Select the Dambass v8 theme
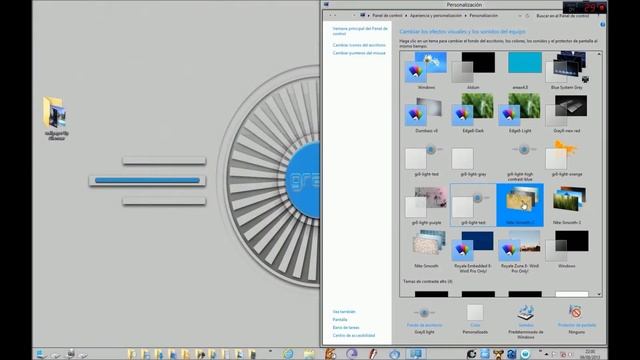 tap(426, 113)
